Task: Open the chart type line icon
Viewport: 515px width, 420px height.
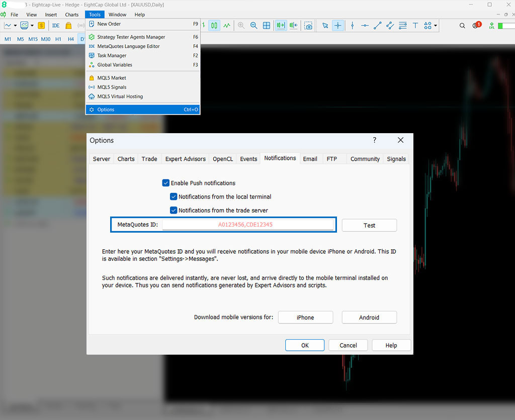Action: click(8, 26)
